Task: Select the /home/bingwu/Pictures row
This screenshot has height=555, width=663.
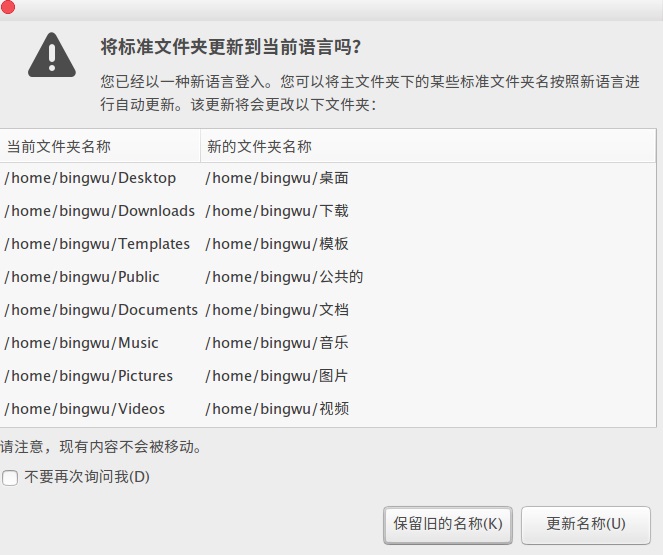Action: tap(89, 376)
